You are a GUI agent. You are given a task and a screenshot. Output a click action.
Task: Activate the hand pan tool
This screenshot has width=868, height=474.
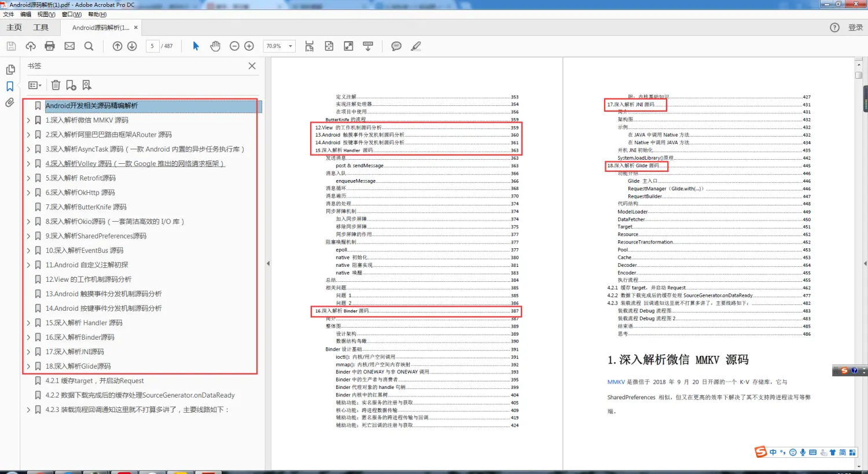point(215,46)
